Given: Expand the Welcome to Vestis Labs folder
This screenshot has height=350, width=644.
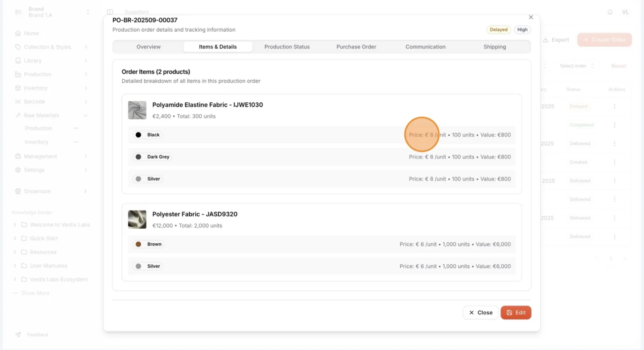Looking at the screenshot, I should tap(15, 225).
